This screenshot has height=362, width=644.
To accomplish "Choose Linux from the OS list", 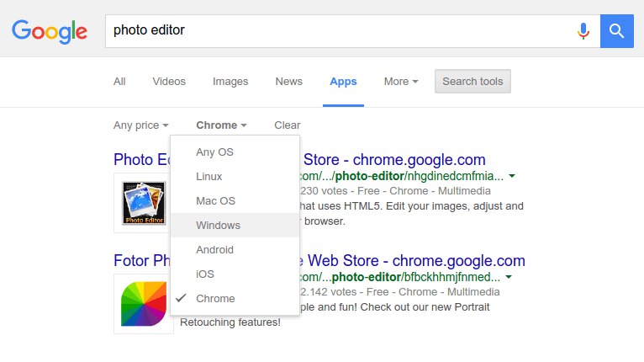I will pyautogui.click(x=235, y=176).
